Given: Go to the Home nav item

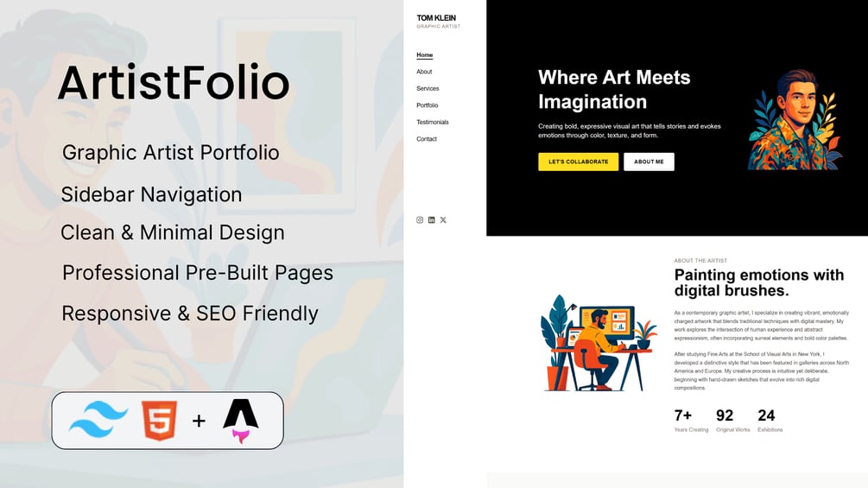Looking at the screenshot, I should (x=425, y=54).
